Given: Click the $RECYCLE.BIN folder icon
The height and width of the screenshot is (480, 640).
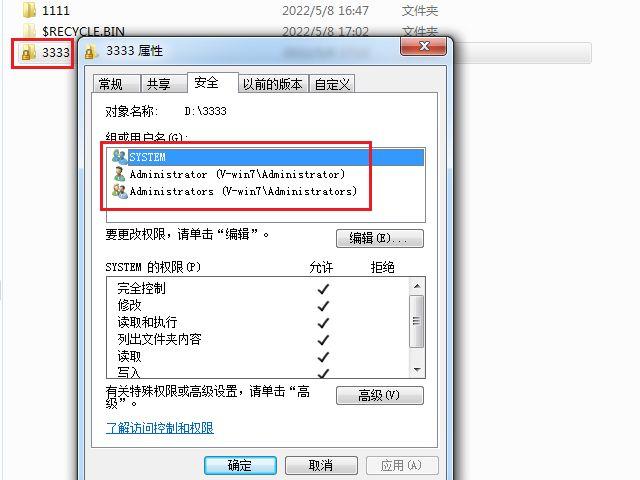Looking at the screenshot, I should (x=29, y=30).
